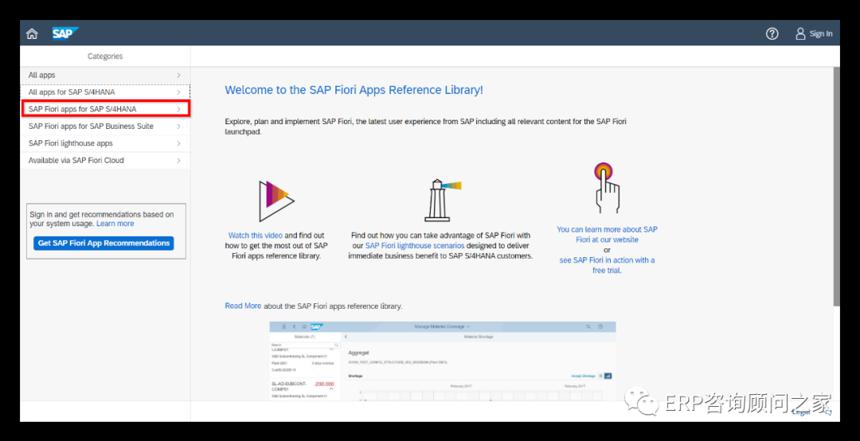Click the SAP logo

pyautogui.click(x=65, y=33)
